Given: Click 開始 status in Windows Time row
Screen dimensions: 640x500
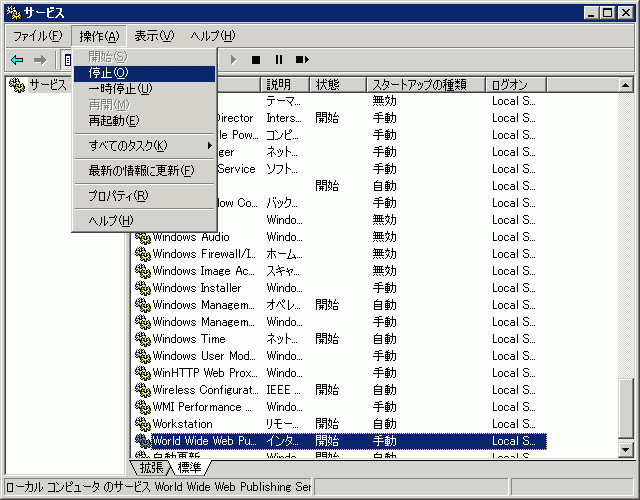Looking at the screenshot, I should coord(327,339).
